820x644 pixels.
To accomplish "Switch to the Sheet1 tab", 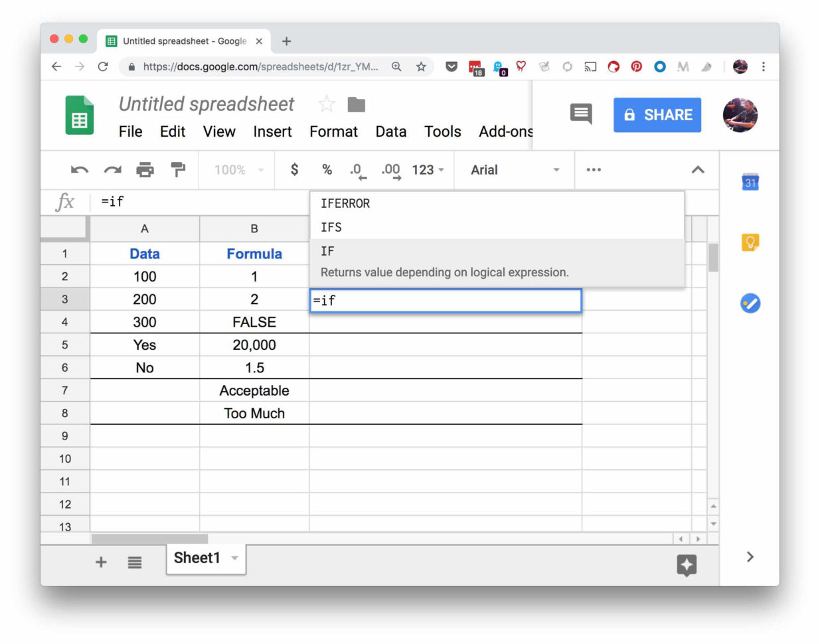I will coord(197,558).
